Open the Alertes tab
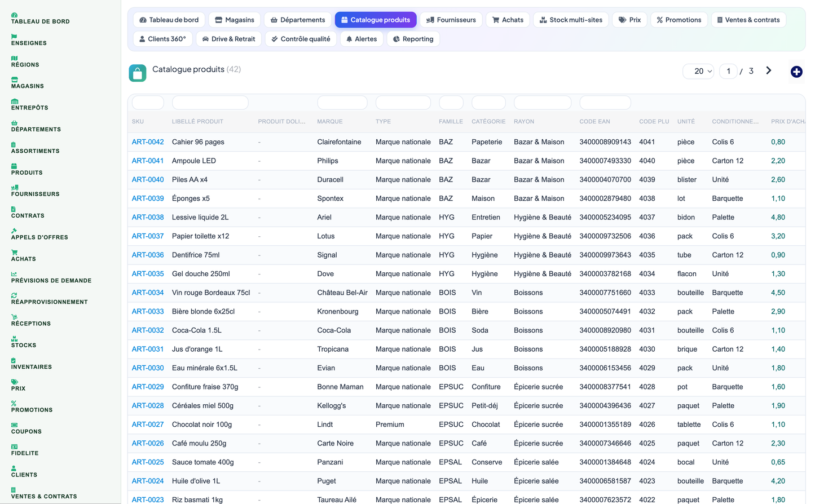 [362, 39]
